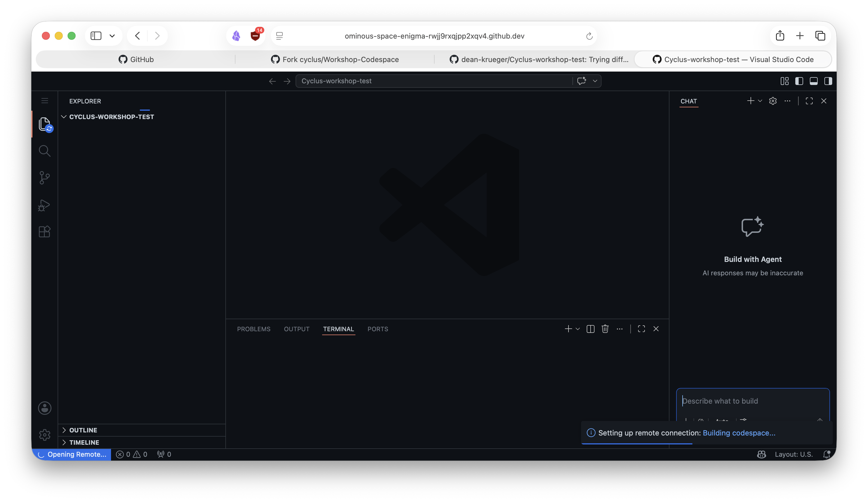Open new chat dropdown arrow

(x=760, y=101)
